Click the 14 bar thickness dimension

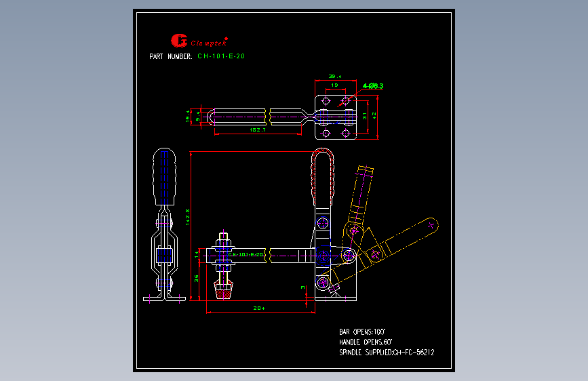tap(197, 255)
